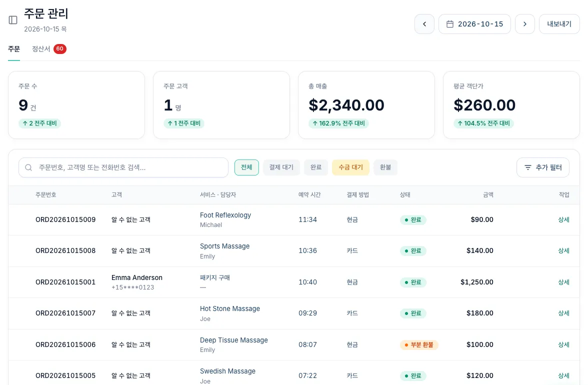Click the 예약 시간 column header

pyautogui.click(x=309, y=195)
